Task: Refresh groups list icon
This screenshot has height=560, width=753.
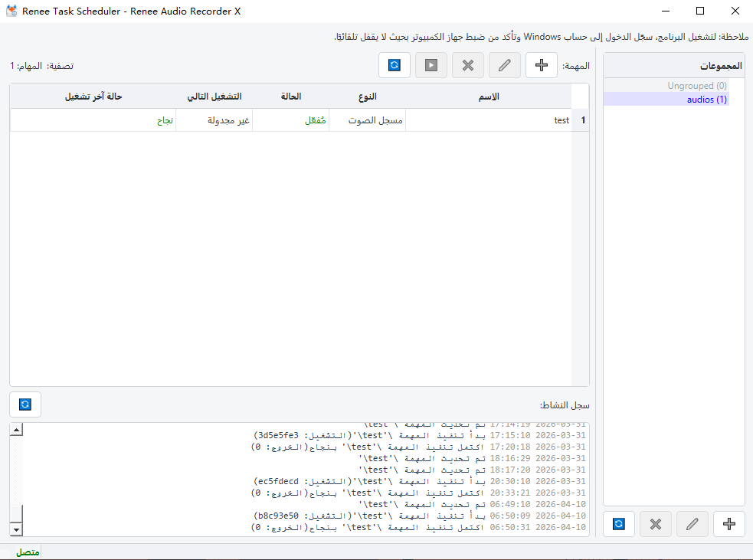Action: [618, 524]
